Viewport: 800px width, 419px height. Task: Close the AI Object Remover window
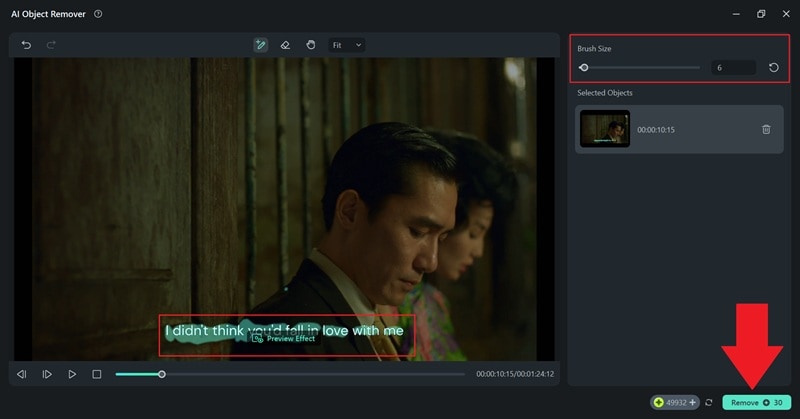click(786, 14)
